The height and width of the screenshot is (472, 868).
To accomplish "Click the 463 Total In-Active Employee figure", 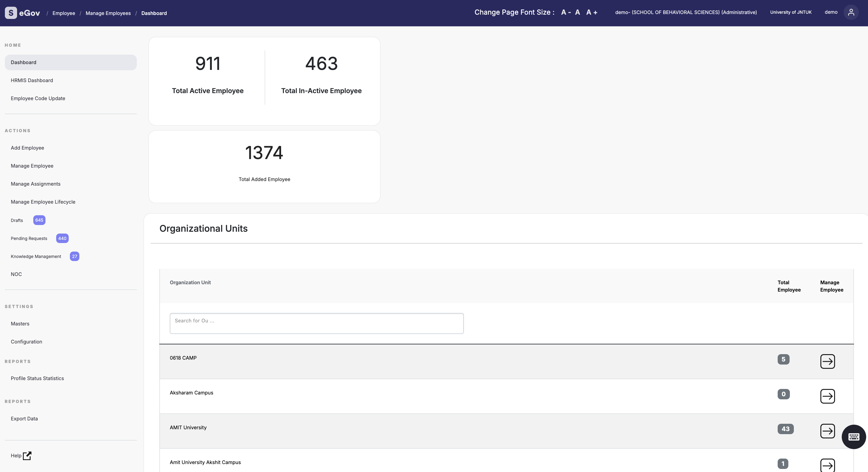I will point(321,64).
